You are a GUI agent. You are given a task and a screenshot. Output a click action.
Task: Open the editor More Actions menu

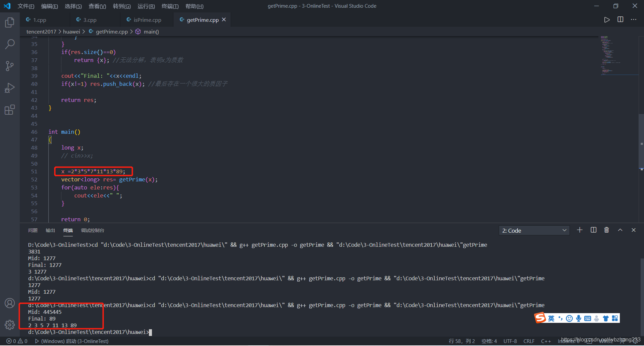(x=634, y=19)
